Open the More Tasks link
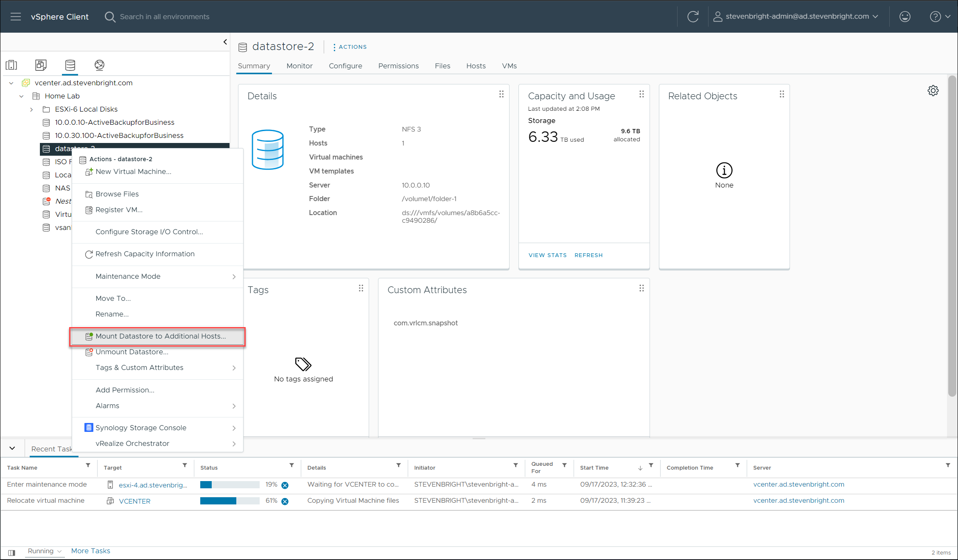 click(x=90, y=551)
